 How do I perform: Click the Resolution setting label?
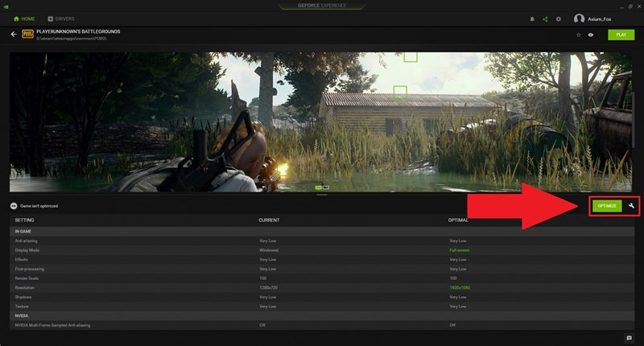coord(24,288)
